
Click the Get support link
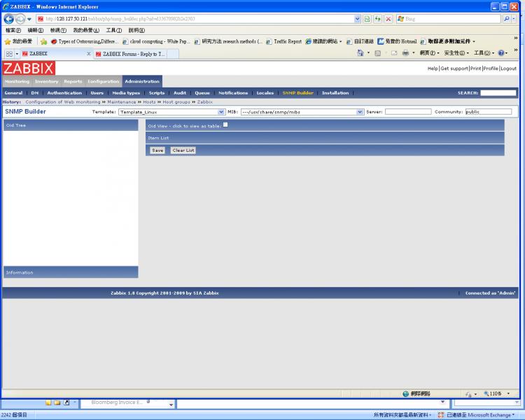(454, 69)
